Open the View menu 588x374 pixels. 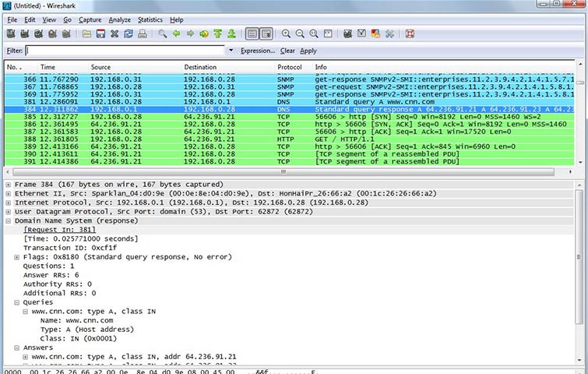coord(49,20)
